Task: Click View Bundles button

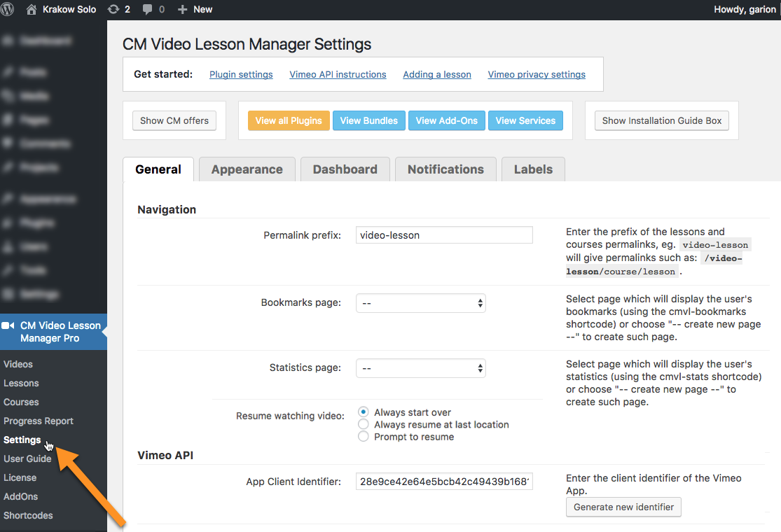Action: 369,120
